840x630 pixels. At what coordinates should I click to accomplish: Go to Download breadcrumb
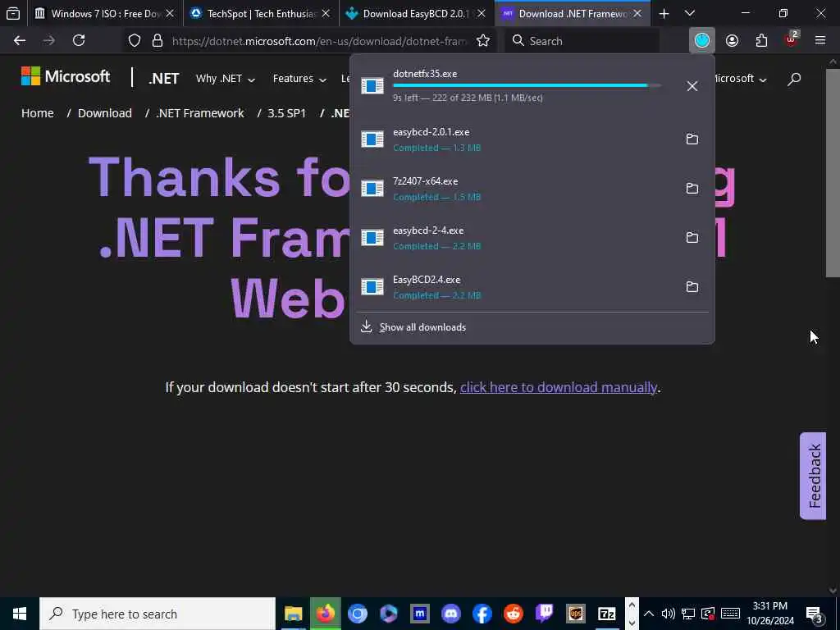105,113
